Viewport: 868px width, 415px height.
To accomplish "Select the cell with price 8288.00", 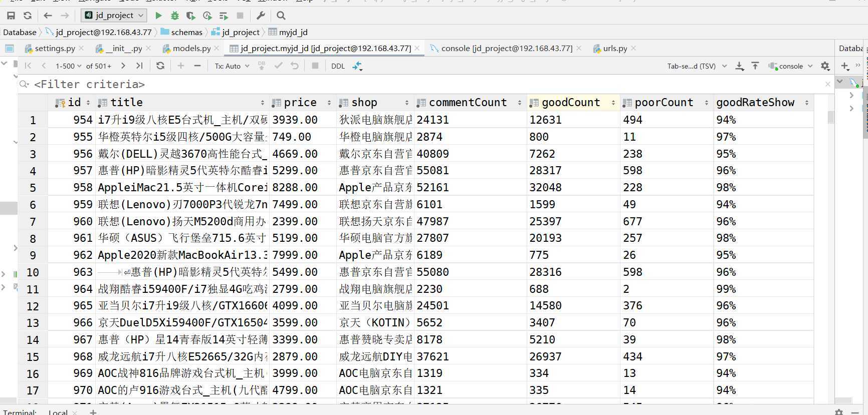I will (302, 188).
